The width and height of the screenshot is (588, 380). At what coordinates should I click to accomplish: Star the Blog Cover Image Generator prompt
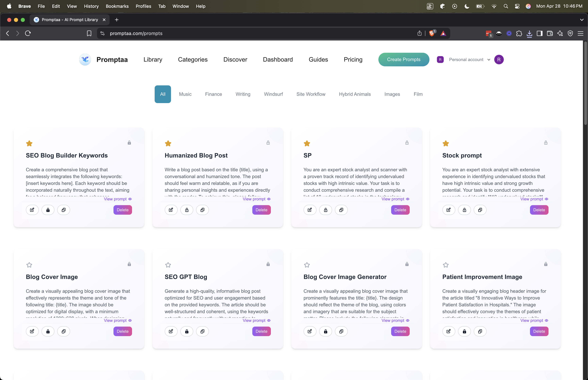(307, 265)
